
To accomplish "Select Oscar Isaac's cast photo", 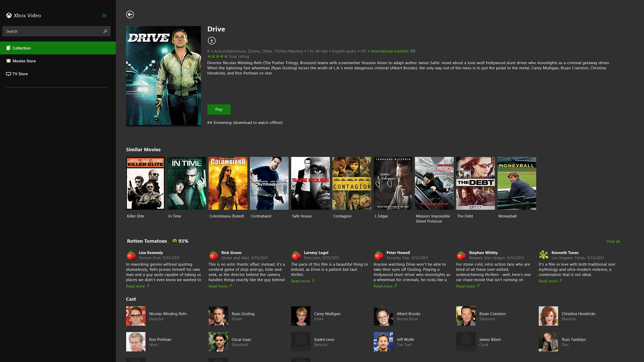I will pyautogui.click(x=218, y=342).
